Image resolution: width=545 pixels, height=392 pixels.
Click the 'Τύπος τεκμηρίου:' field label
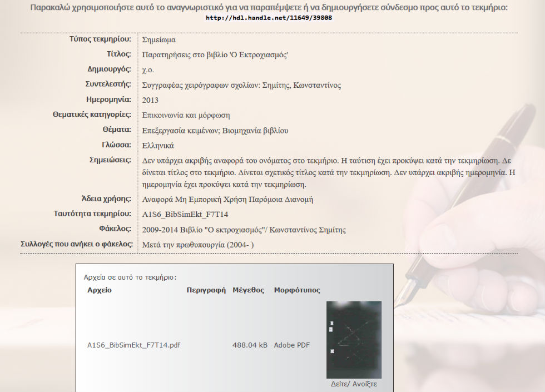100,39
